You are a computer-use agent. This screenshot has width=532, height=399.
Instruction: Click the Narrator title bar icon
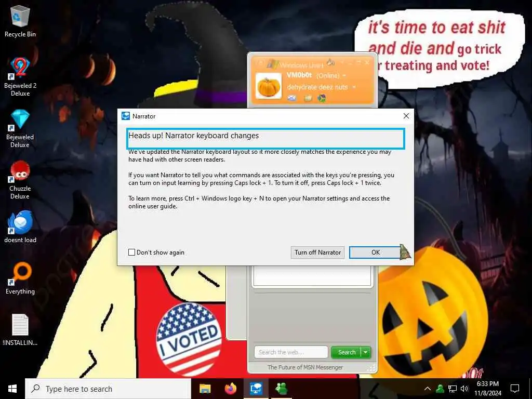tap(126, 116)
